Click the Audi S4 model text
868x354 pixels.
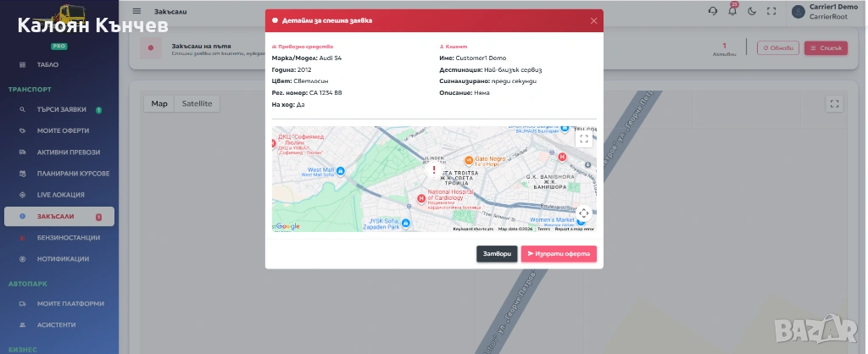pyautogui.click(x=331, y=58)
